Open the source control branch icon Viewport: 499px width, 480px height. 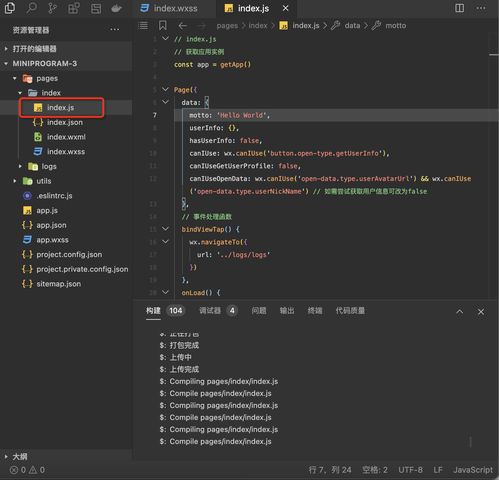coord(52,8)
